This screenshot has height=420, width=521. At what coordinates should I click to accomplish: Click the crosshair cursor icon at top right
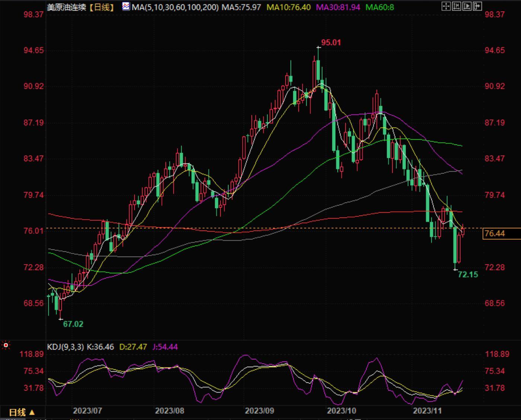click(445, 6)
